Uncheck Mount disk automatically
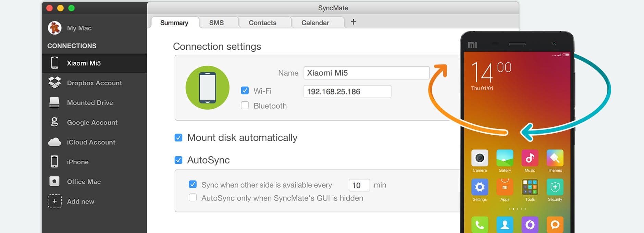 click(178, 138)
